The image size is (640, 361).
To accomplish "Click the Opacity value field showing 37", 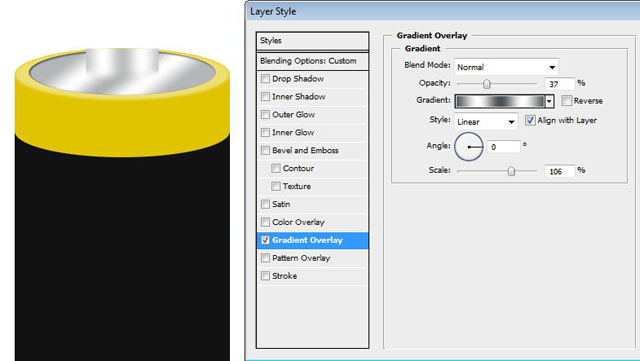I will (x=560, y=84).
